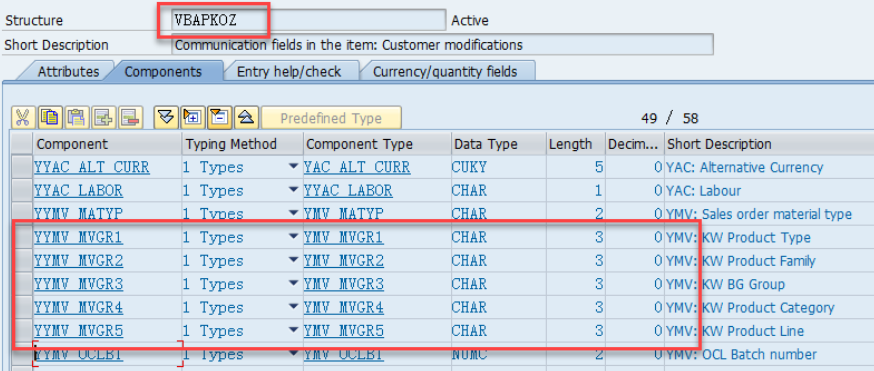Open typing method dropdown for YYMV_MVGR1
Viewport: 874px width, 371px height.
[294, 237]
